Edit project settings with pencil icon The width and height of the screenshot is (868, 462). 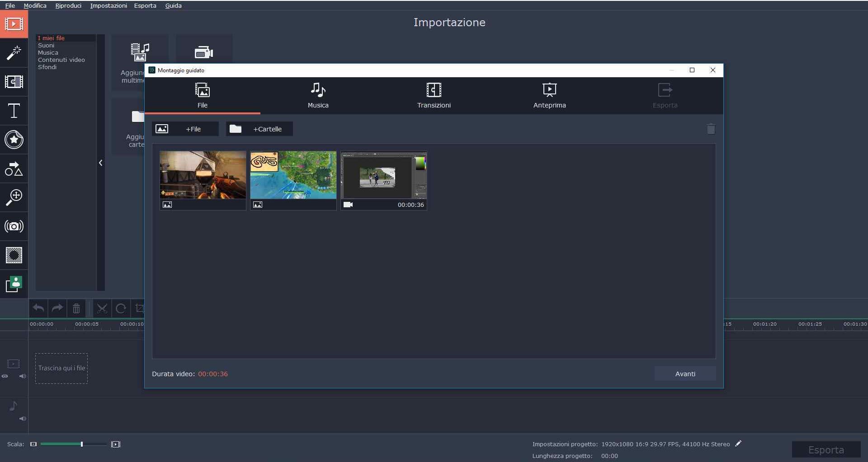pyautogui.click(x=738, y=443)
